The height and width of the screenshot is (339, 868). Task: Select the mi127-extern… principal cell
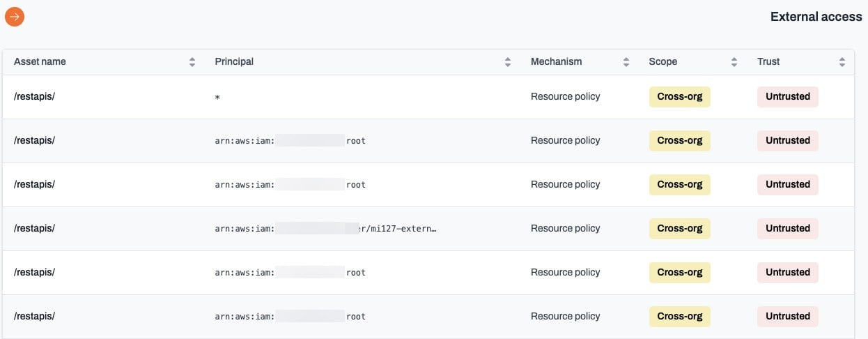click(326, 228)
